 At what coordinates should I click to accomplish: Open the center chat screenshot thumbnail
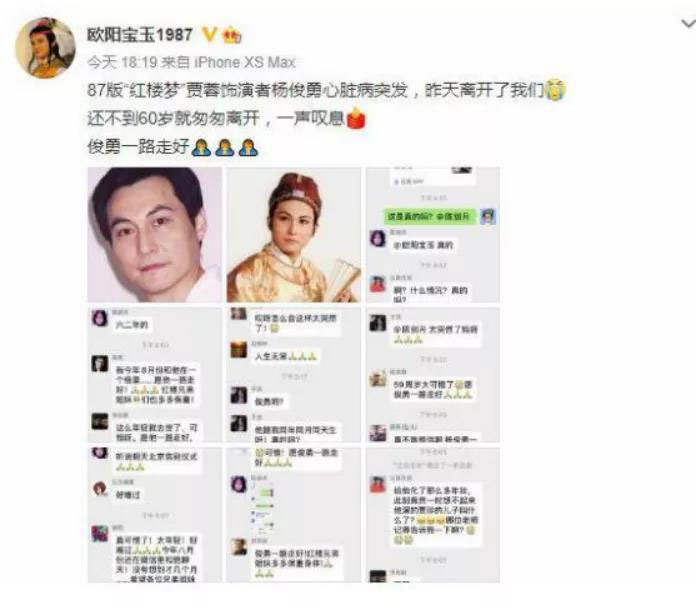click(x=293, y=375)
